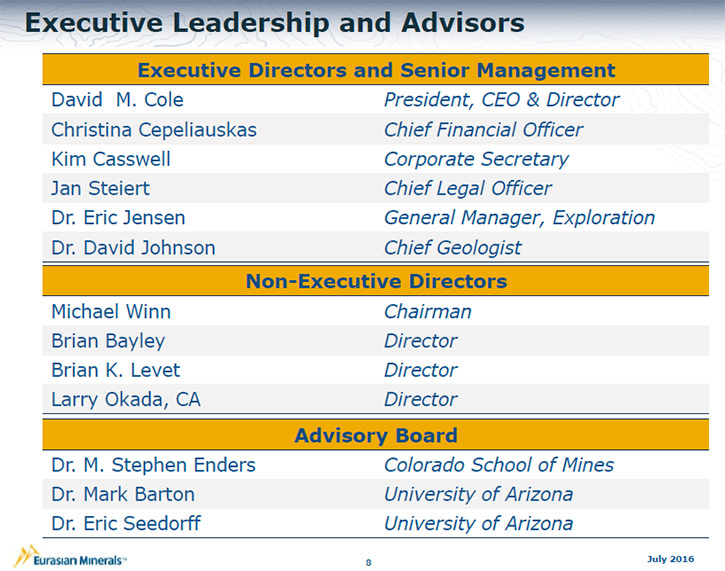Select the David M. Cole name row
Screen dimensions: 725x571
tap(375, 99)
